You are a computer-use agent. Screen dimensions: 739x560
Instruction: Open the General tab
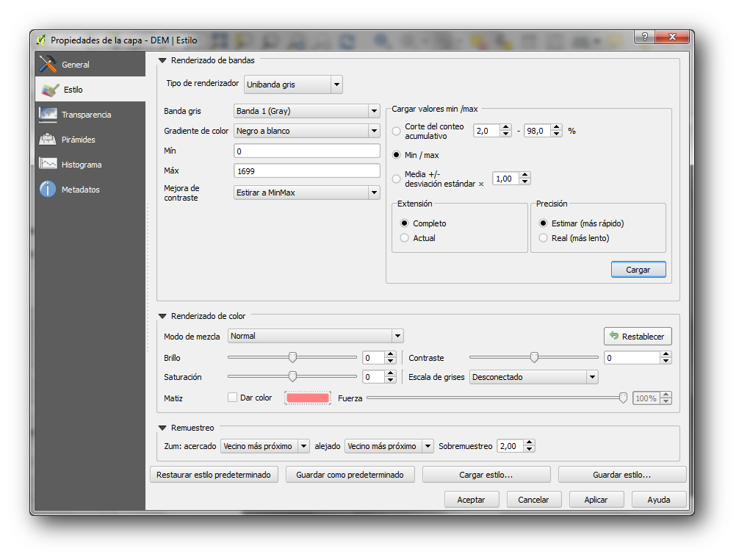coord(90,64)
